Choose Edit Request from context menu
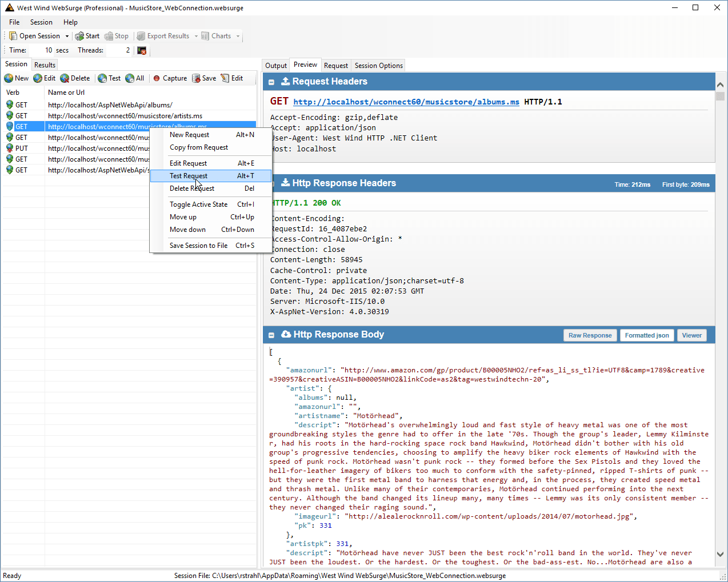 point(211,163)
